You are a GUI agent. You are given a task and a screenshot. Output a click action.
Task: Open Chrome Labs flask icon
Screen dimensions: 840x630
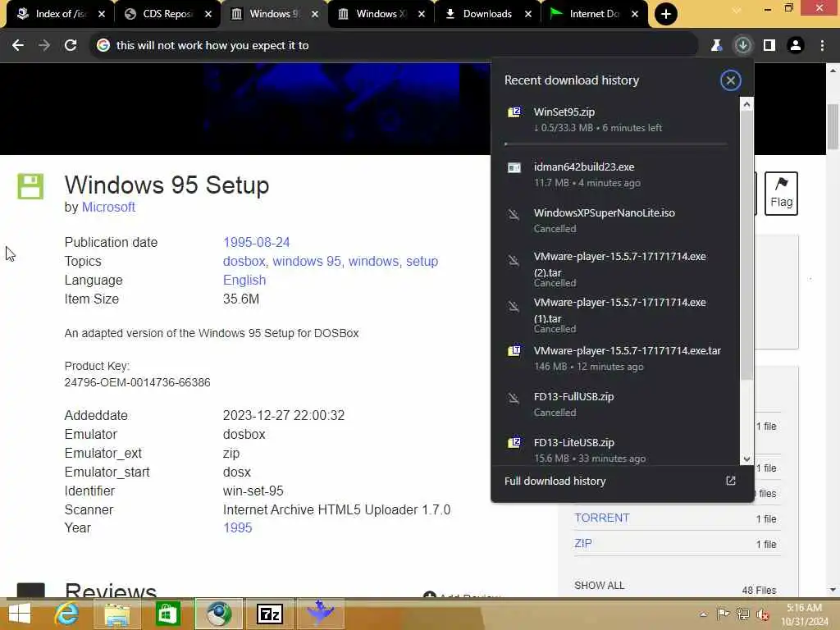click(716, 46)
